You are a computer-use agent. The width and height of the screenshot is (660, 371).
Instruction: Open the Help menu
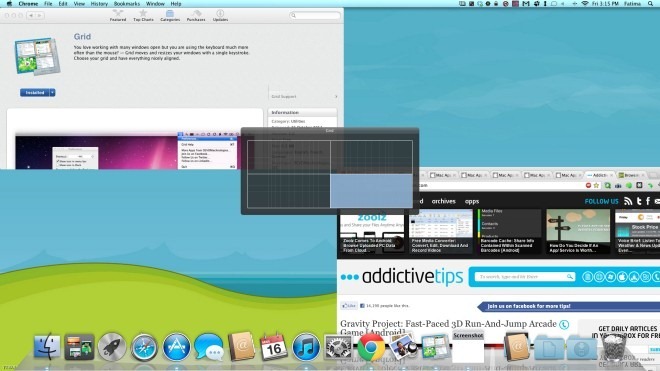[176, 4]
